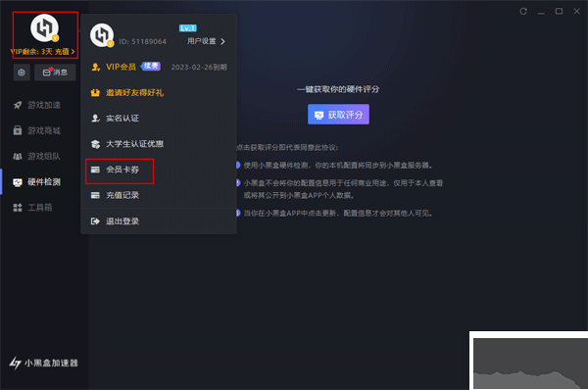The image size is (588, 390).
Task: Open 实名认证 real-name verification
Action: coord(122,119)
